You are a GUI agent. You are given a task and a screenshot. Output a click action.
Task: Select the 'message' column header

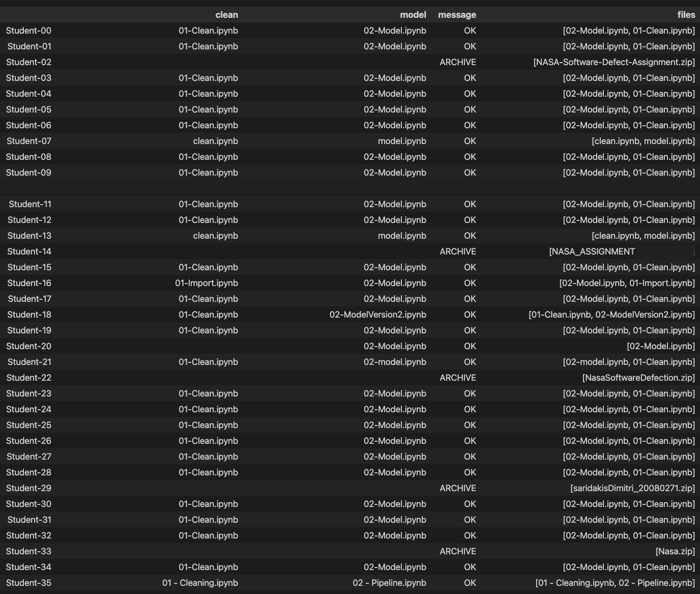(x=457, y=15)
